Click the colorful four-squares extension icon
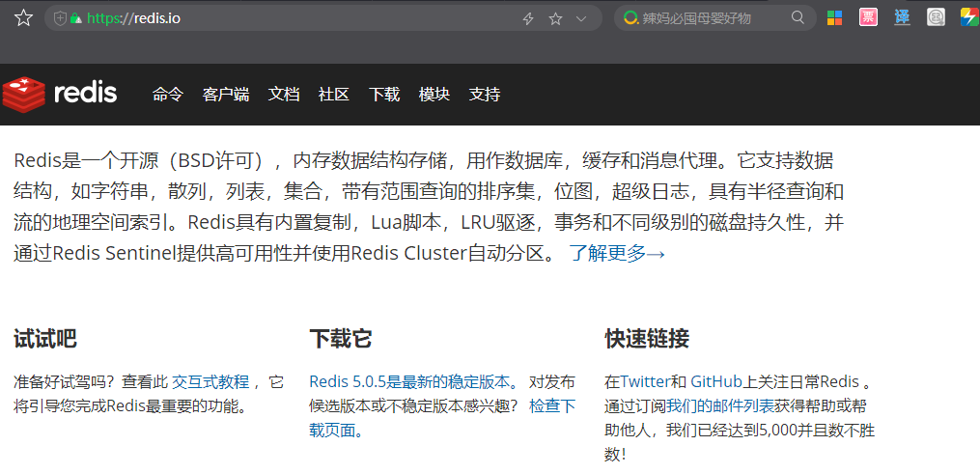The width and height of the screenshot is (980, 474). coord(834,17)
